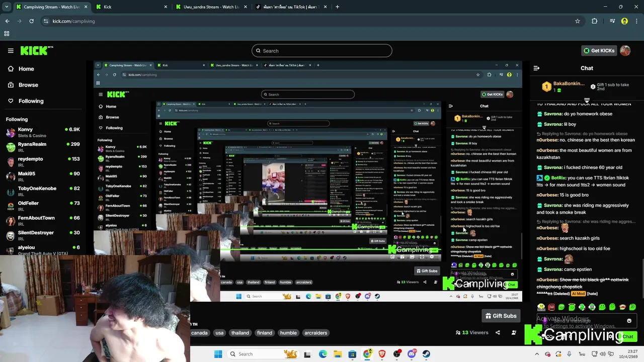Open Maki95 channel in Following list
Image resolution: width=644 pixels, height=362 pixels.
tap(43, 176)
